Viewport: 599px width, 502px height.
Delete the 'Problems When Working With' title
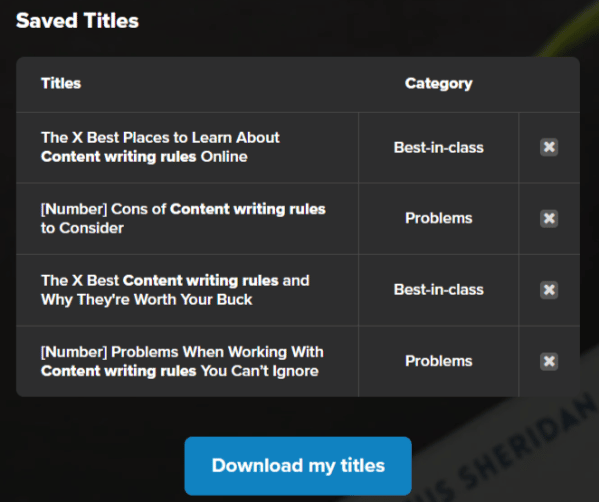(549, 361)
